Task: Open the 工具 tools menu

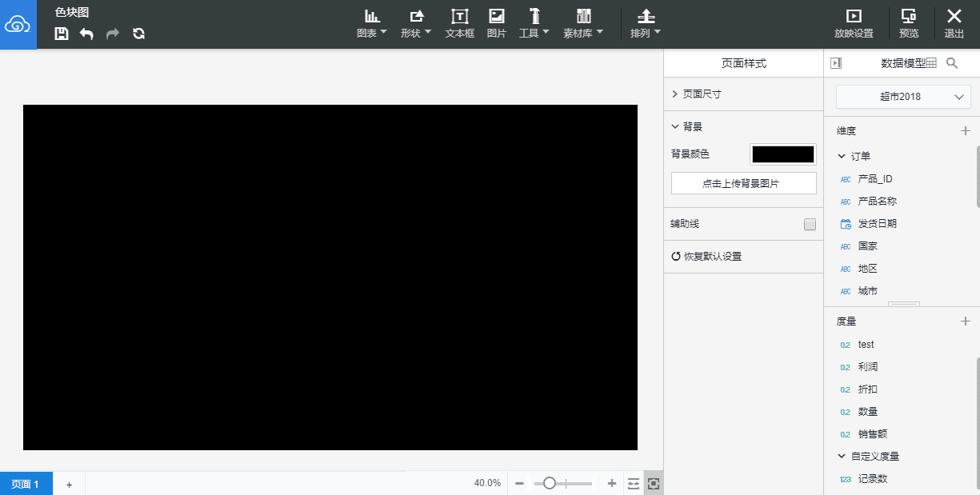Action: pyautogui.click(x=534, y=24)
